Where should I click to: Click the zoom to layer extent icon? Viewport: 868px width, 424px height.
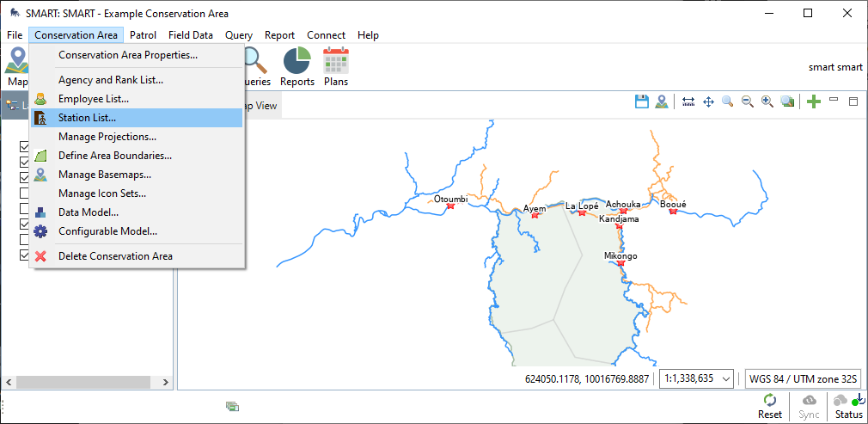click(x=787, y=101)
